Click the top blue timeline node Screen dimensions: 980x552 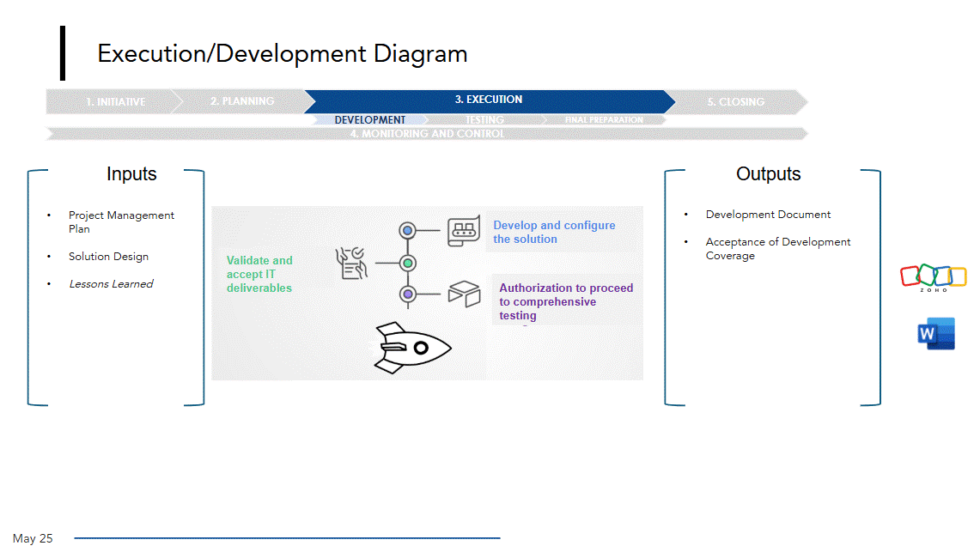pos(408,231)
